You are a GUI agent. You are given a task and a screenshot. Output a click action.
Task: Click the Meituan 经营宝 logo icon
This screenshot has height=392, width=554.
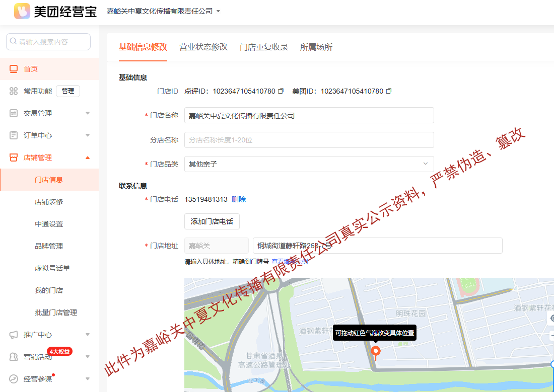[x=22, y=11]
